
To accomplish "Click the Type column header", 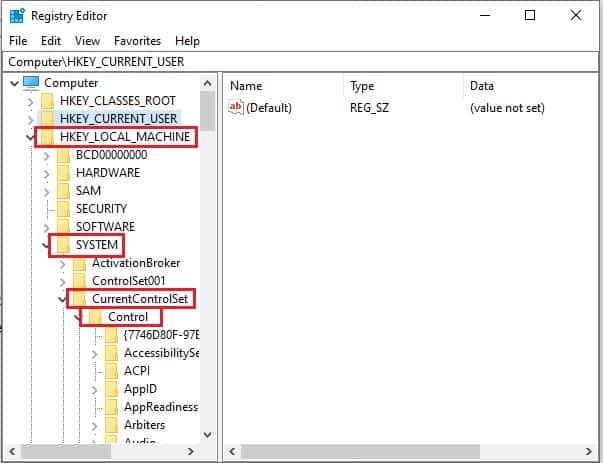I will pos(362,86).
